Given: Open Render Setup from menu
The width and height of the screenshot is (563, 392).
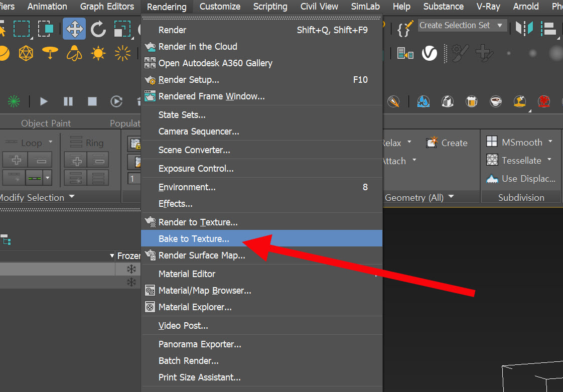Looking at the screenshot, I should (x=262, y=80).
